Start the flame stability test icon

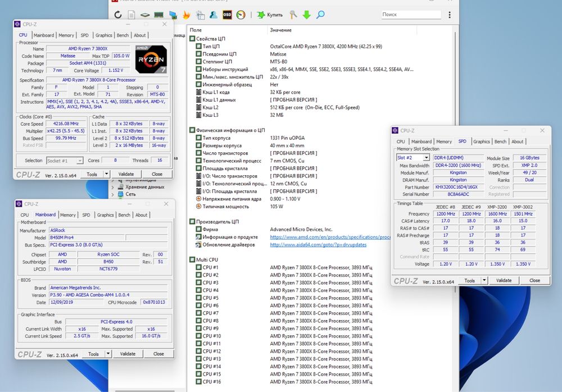187,15
